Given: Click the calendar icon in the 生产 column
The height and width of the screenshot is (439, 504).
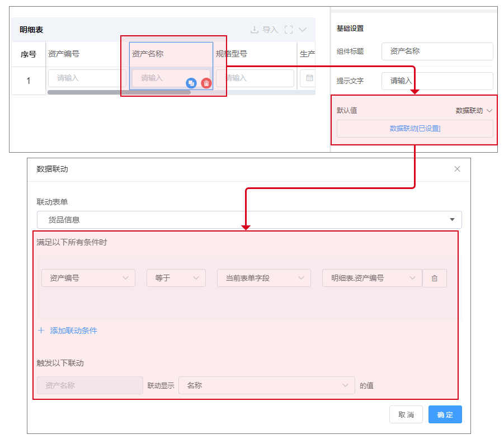Looking at the screenshot, I should (x=309, y=78).
